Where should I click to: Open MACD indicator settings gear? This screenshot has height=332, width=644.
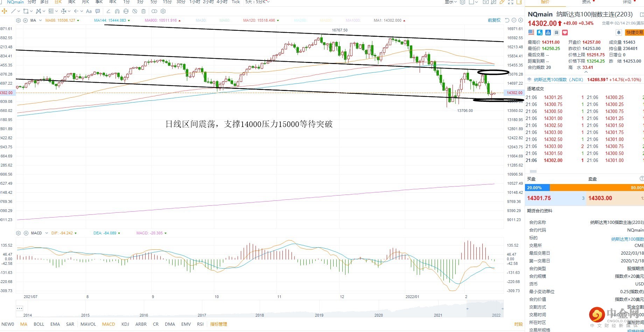tap(19, 233)
